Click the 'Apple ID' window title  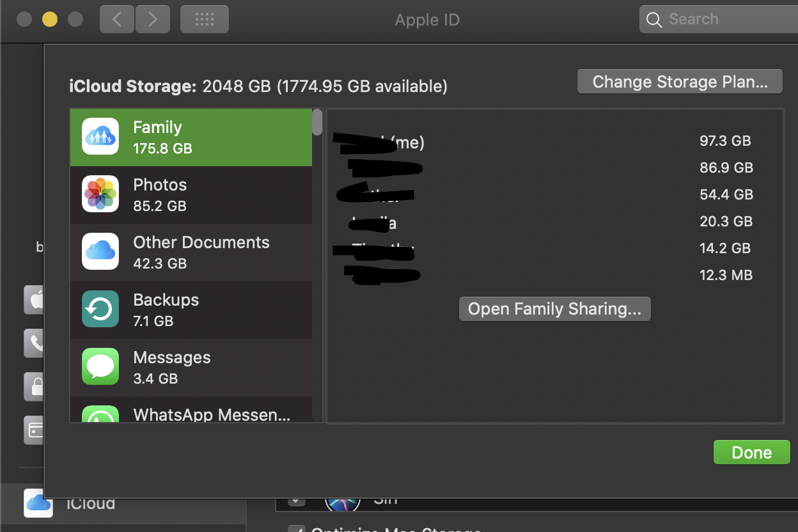click(x=427, y=20)
